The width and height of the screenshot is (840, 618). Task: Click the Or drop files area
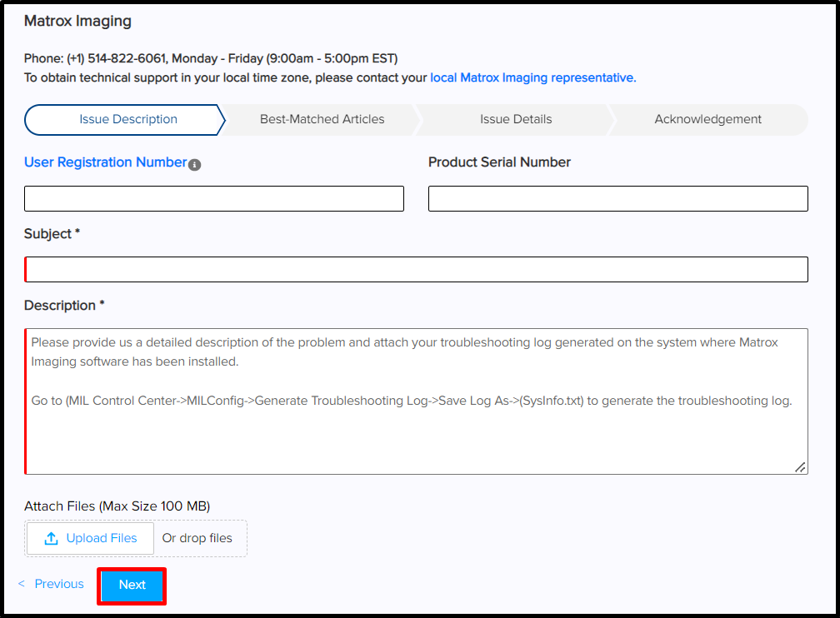[198, 538]
